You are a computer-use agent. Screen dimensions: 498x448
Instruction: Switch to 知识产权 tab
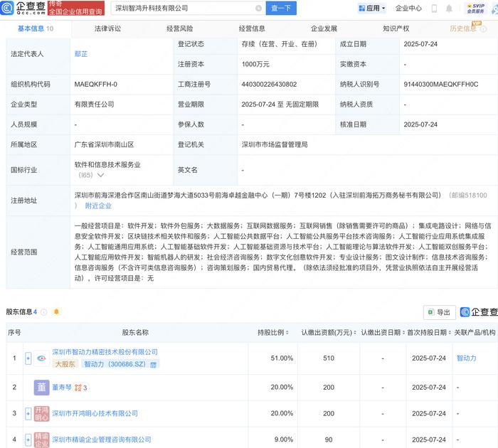click(396, 28)
